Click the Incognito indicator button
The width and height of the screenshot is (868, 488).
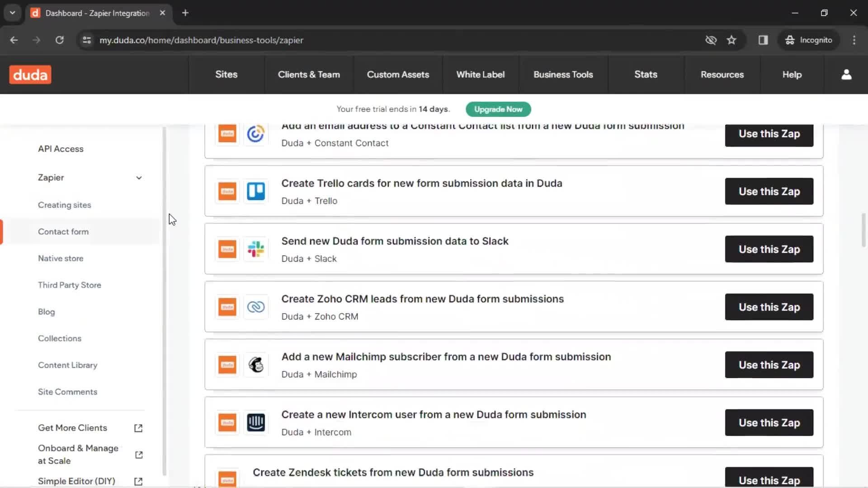point(809,40)
